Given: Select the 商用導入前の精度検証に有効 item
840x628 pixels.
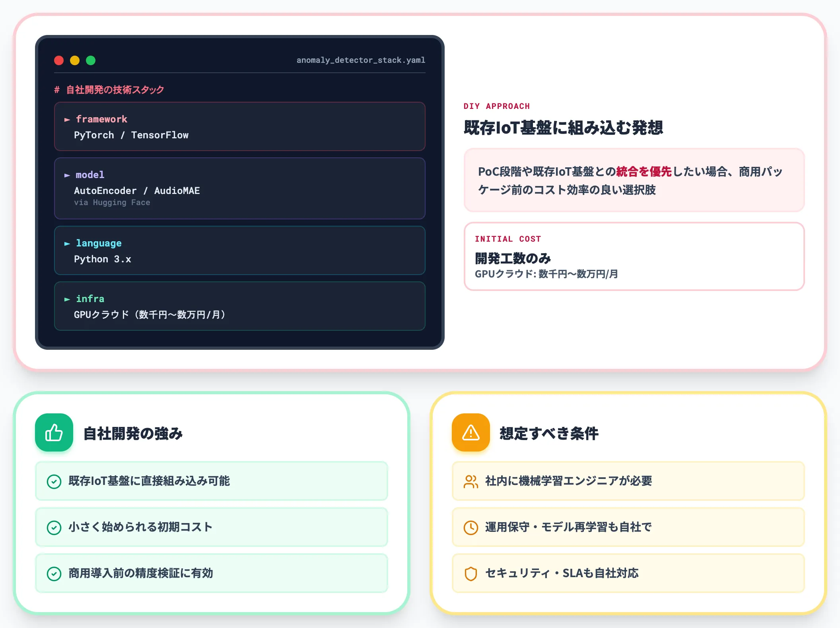Looking at the screenshot, I should (212, 573).
